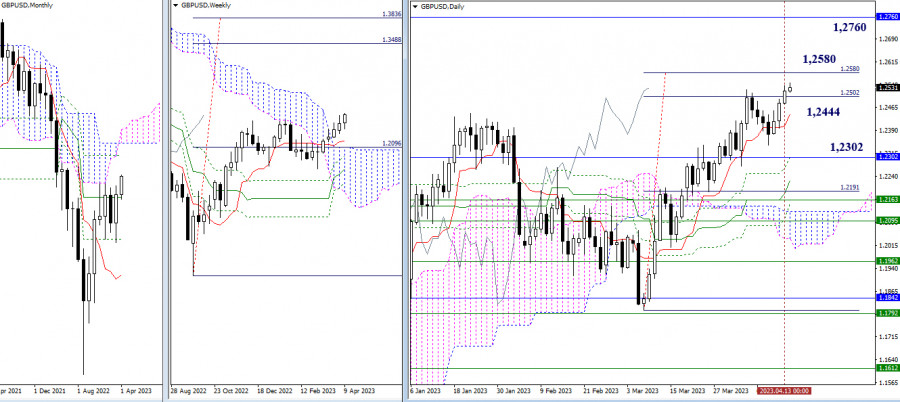
Task: Click the 1.2615 value on the daily price axis
Action: pyautogui.click(x=887, y=61)
